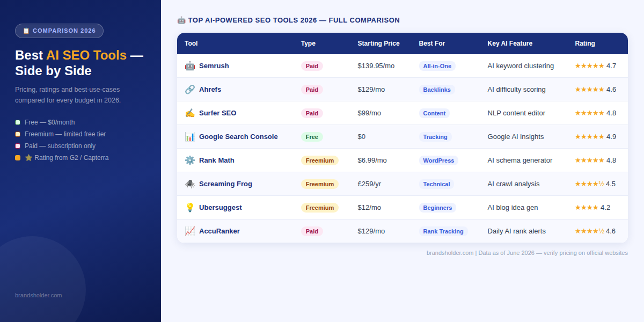Click the pink Paid legend swatch
This screenshot has height=322, width=644.
[18, 146]
